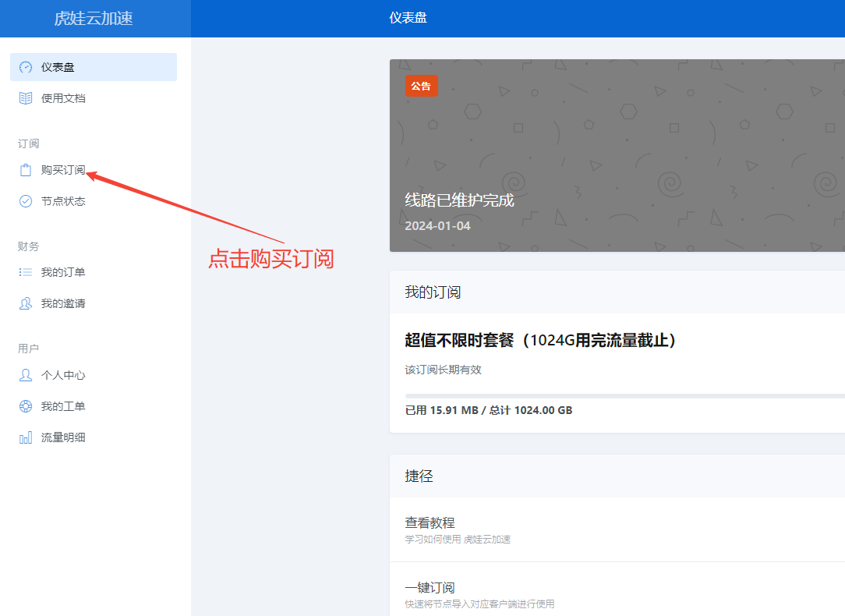Open the 购买订阅 menu item
845x616 pixels.
click(63, 170)
